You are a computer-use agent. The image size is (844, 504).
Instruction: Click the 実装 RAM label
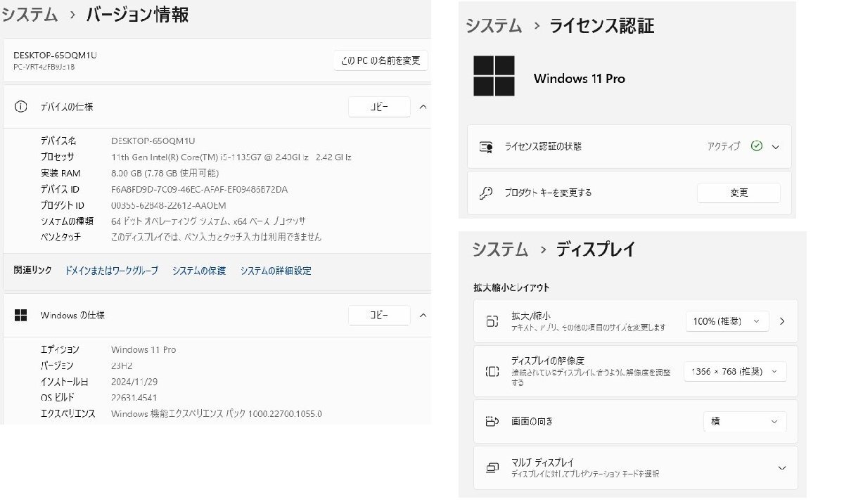click(60, 173)
